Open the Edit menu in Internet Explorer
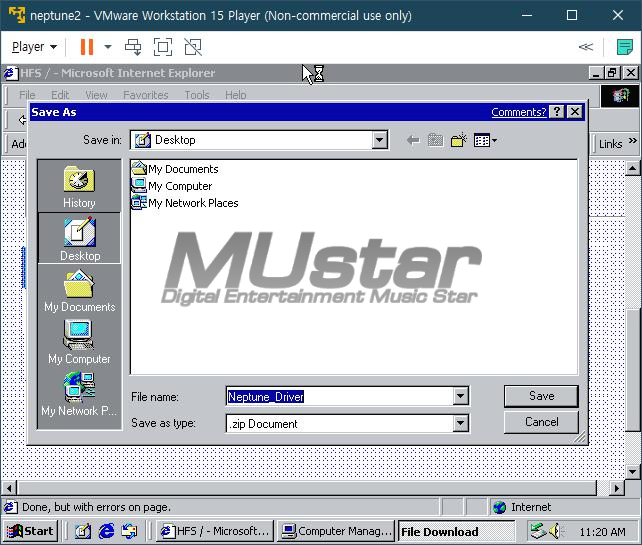Screen dimensions: 642x545 60,95
